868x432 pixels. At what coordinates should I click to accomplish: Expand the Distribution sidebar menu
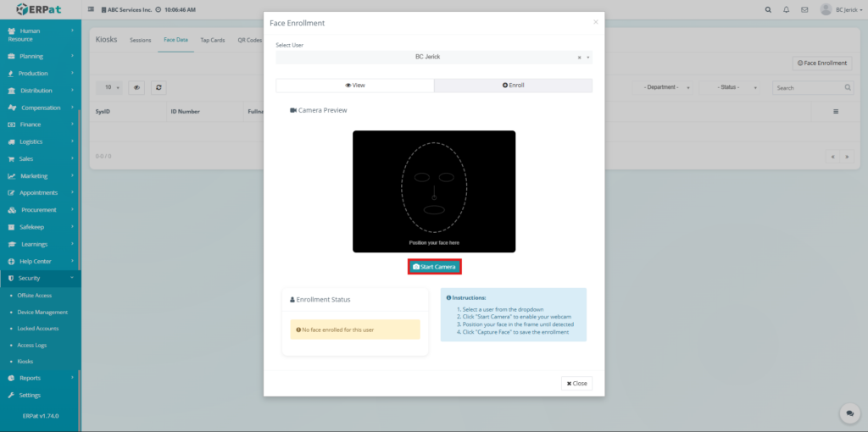coord(41,90)
